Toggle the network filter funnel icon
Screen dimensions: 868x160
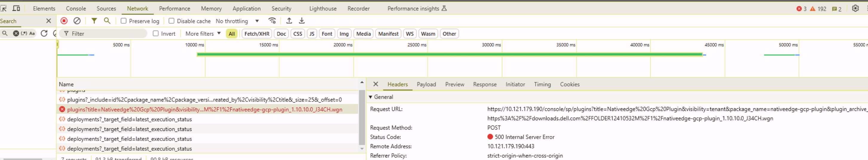tap(94, 21)
